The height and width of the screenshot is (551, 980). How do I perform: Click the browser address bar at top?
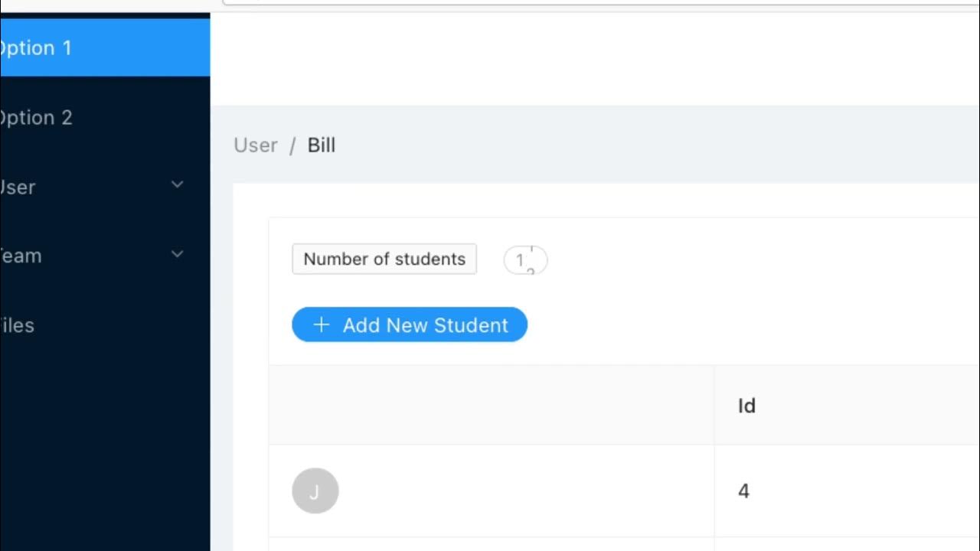[x=597, y=2]
